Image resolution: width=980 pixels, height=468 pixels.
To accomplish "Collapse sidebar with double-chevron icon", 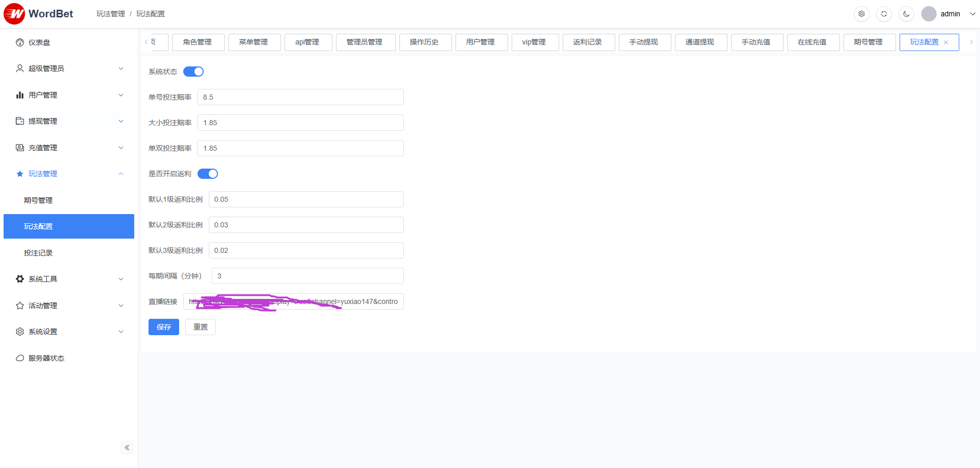I will [127, 448].
